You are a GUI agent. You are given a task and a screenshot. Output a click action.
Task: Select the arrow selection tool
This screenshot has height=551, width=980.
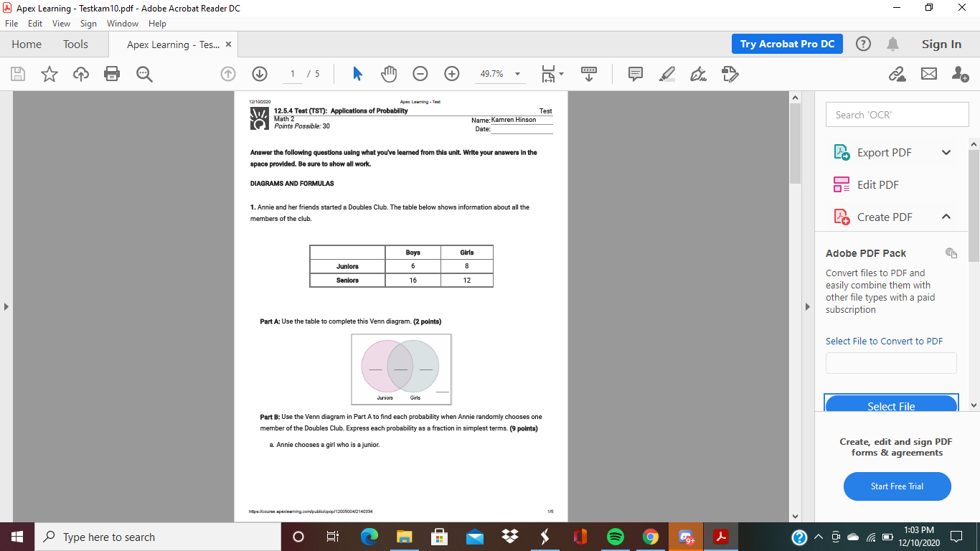coord(357,73)
